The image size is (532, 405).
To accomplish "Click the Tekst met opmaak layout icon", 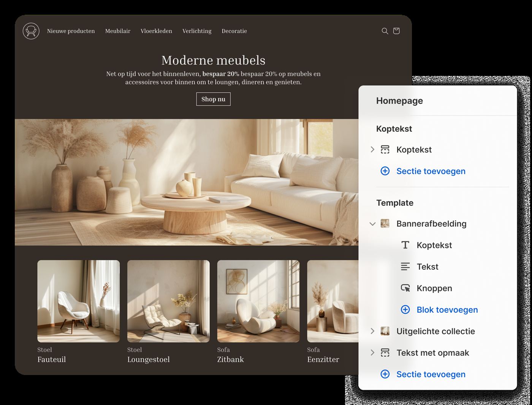I will tap(385, 353).
